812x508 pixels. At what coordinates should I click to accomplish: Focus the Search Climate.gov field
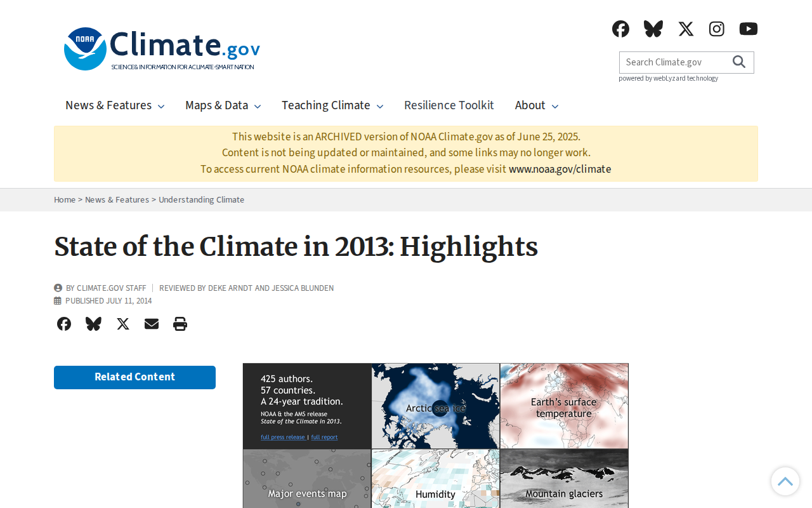pos(674,62)
